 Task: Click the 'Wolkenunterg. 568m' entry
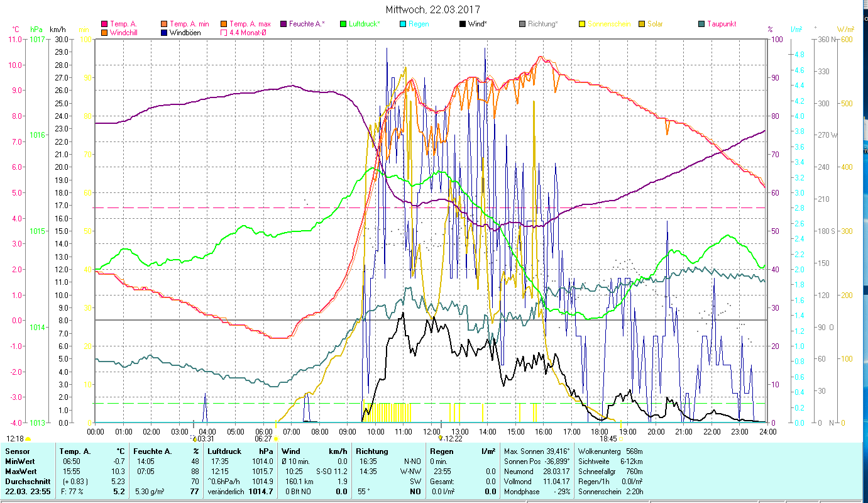click(x=610, y=451)
